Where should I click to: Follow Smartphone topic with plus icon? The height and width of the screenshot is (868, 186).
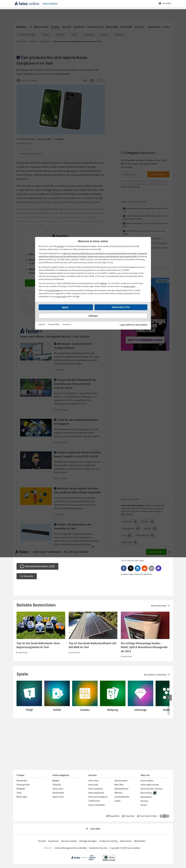[138, 528]
